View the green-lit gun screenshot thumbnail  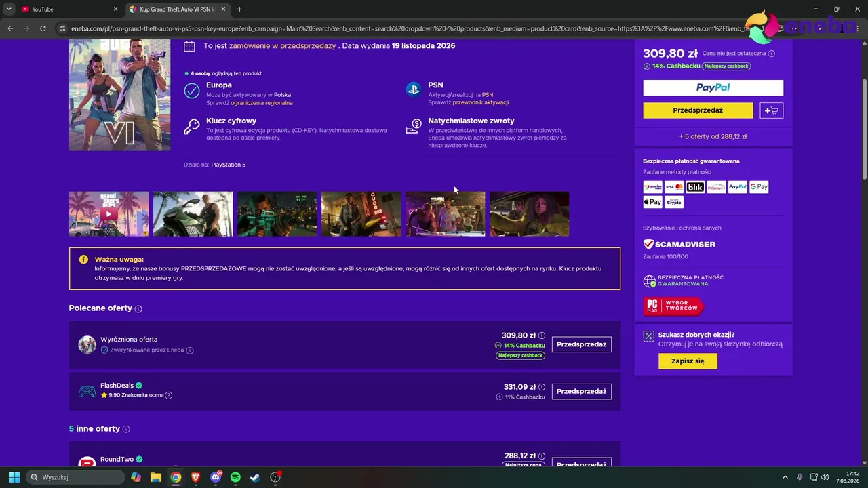[277, 214]
